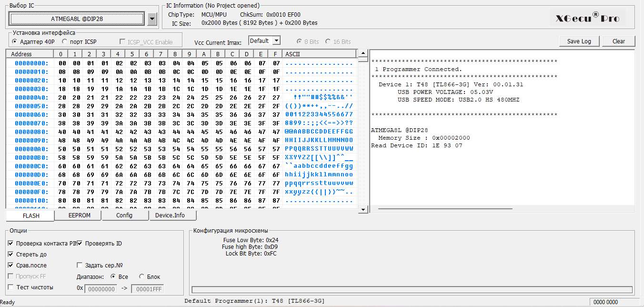Select address row 00000100:
The width and height of the screenshot is (644, 307).
pos(32,201)
